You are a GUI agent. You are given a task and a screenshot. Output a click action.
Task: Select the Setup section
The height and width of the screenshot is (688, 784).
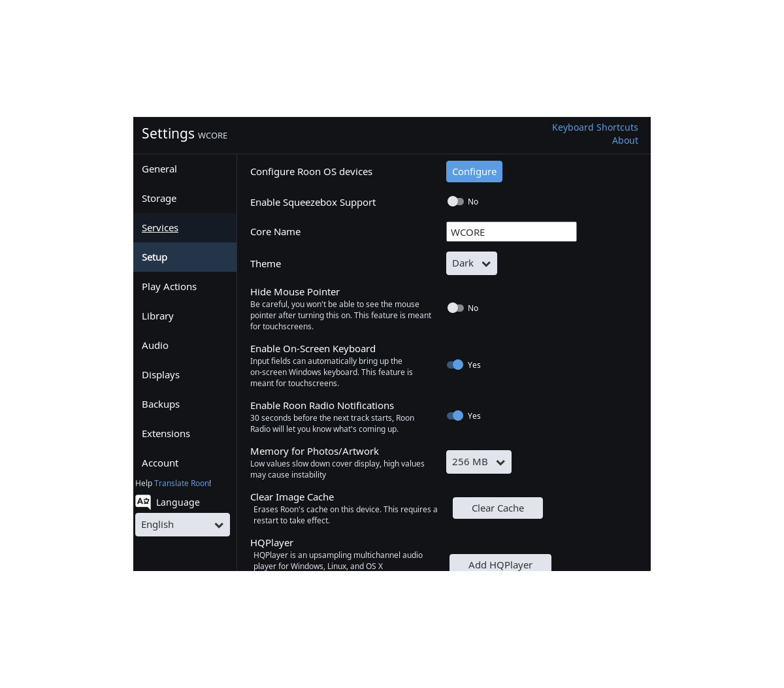tap(185, 257)
